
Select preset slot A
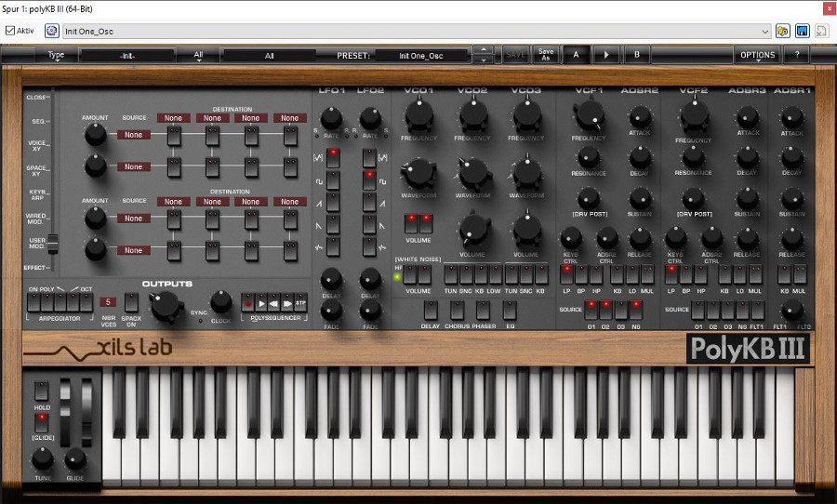pos(576,55)
